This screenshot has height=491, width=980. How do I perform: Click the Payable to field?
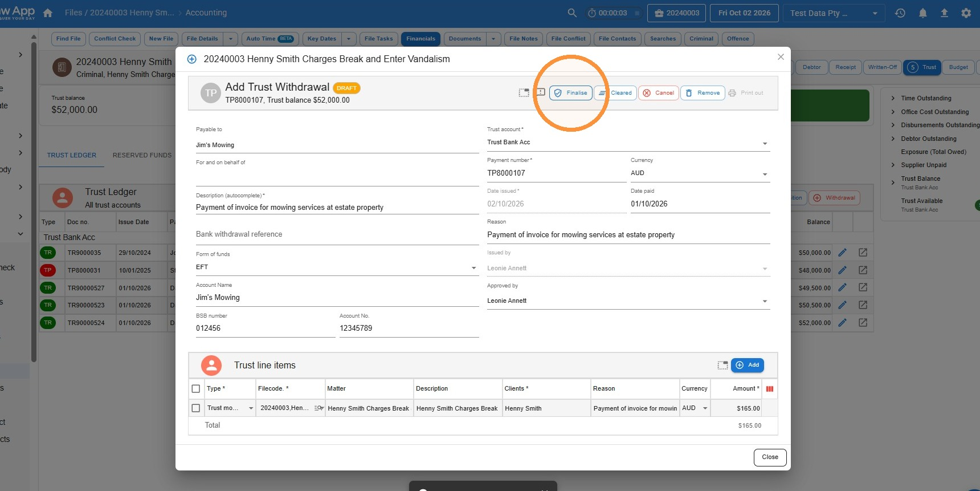click(337, 145)
